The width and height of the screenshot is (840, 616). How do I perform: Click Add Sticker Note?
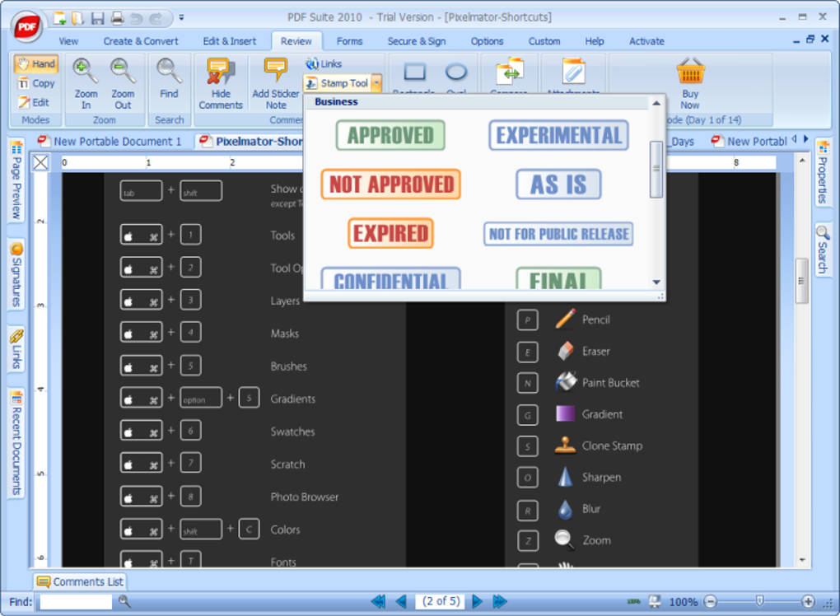[x=276, y=83]
